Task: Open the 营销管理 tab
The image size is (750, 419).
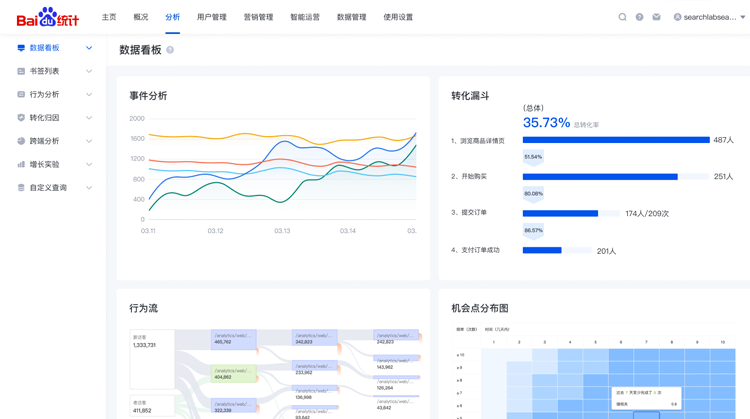Action: (x=258, y=17)
